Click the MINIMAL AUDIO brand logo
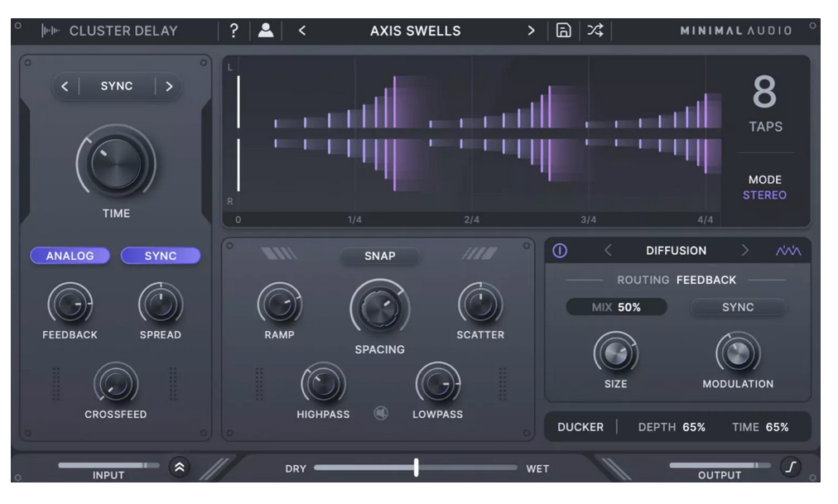 pos(735,31)
